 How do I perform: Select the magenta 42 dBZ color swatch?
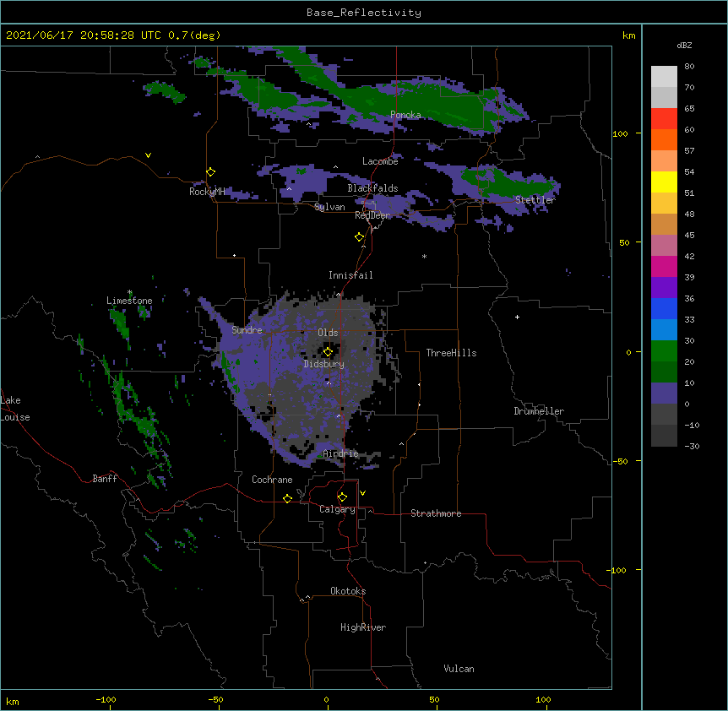[x=664, y=266]
